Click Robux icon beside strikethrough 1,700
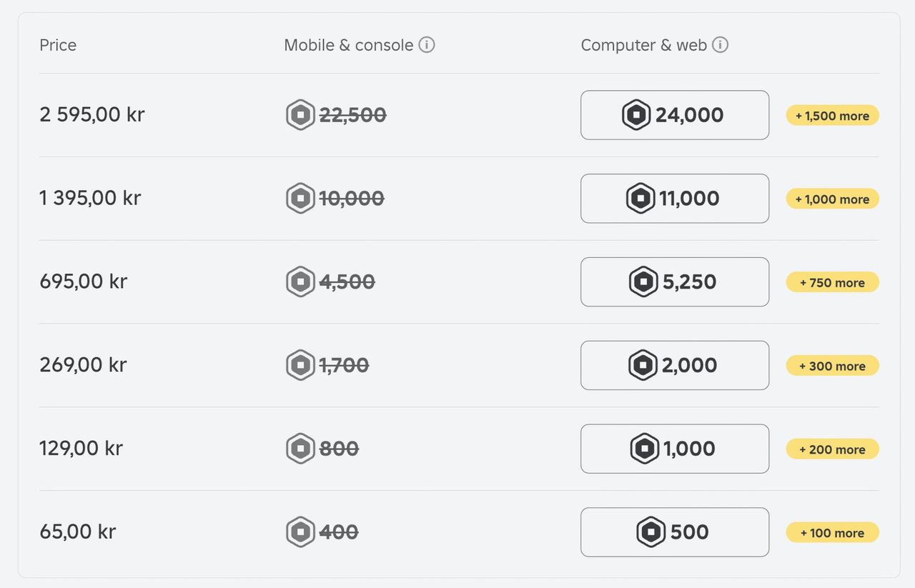Viewport: 915px width, 588px height. tap(300, 365)
